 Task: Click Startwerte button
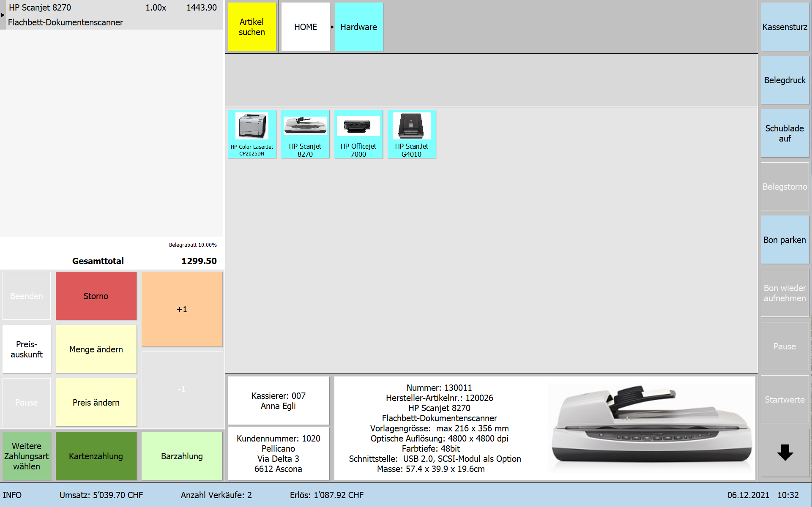point(785,399)
